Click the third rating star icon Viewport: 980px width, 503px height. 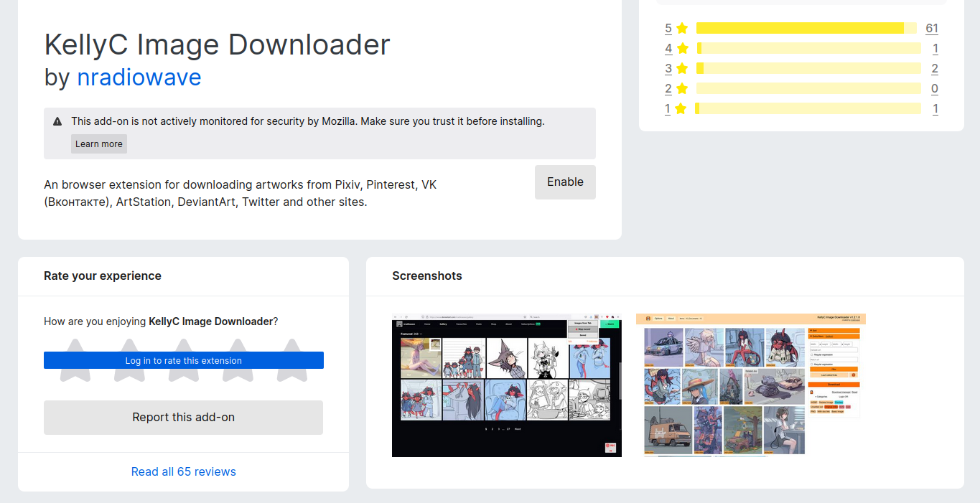point(184,360)
